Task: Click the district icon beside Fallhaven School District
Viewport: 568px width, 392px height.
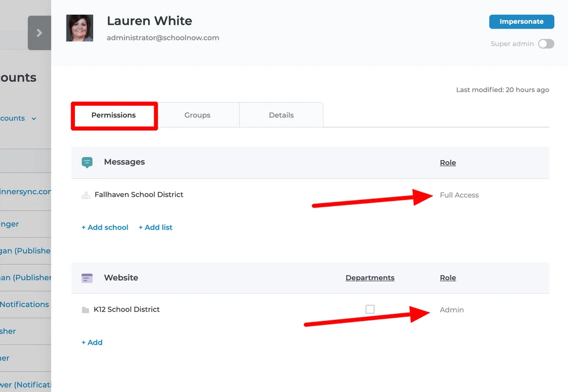Action: coord(86,195)
